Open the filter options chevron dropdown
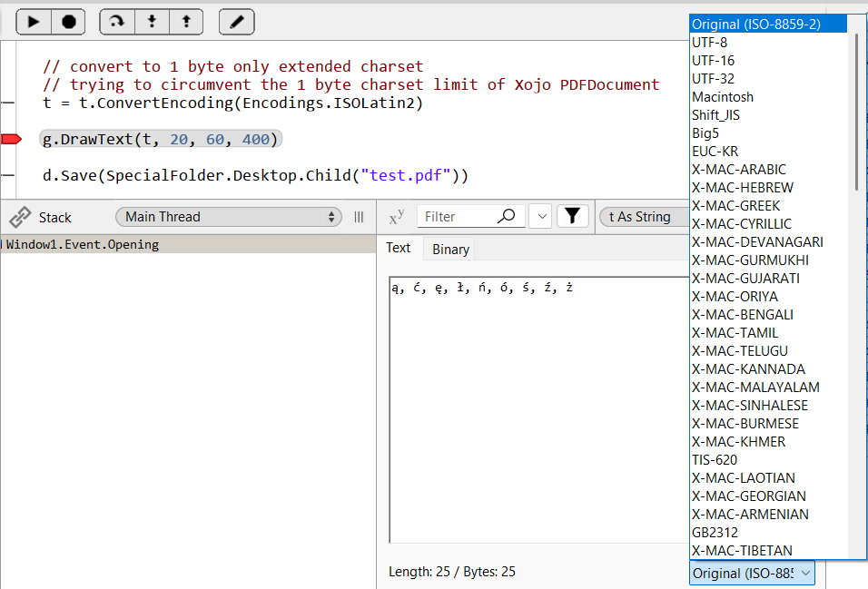 point(542,216)
